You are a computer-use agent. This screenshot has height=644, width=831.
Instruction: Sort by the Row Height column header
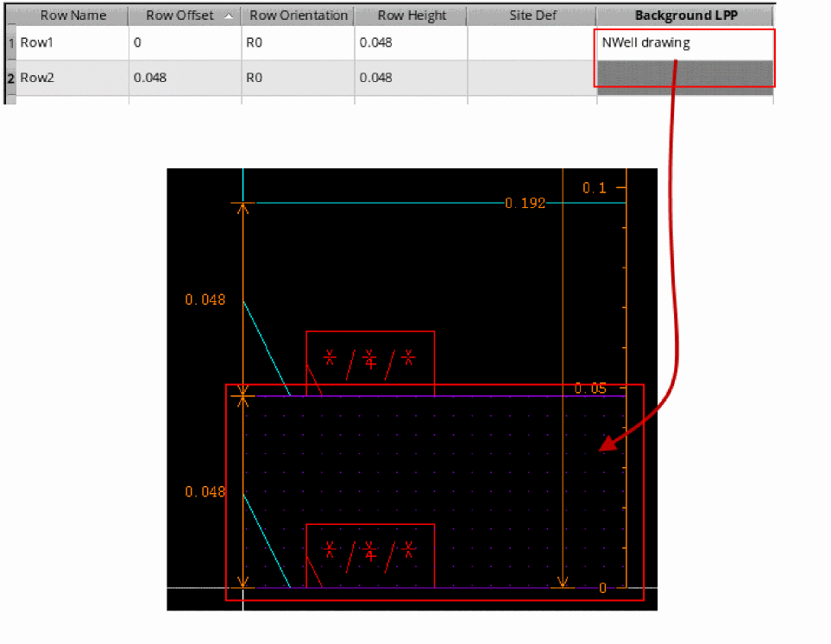(412, 16)
